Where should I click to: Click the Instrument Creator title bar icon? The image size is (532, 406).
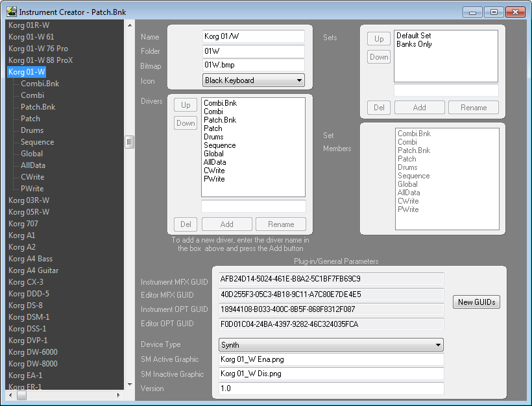pos(12,12)
